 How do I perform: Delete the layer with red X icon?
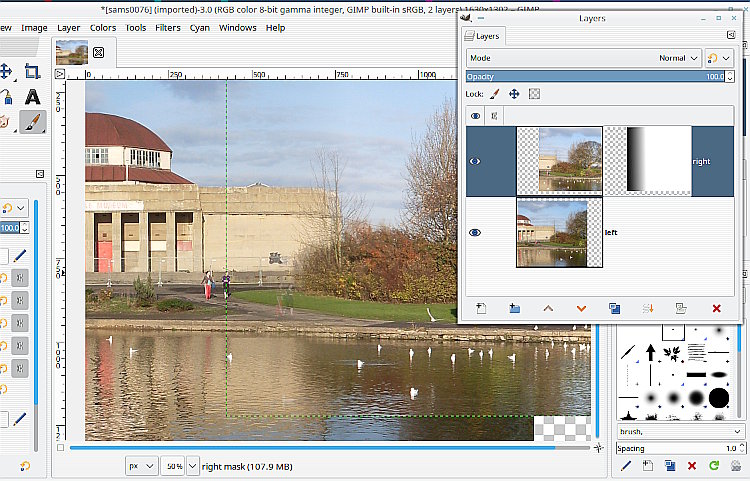point(716,308)
